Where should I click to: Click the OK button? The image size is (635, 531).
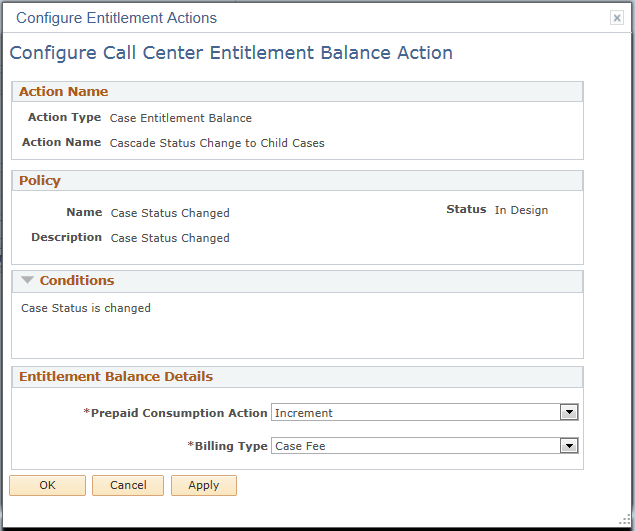click(47, 485)
